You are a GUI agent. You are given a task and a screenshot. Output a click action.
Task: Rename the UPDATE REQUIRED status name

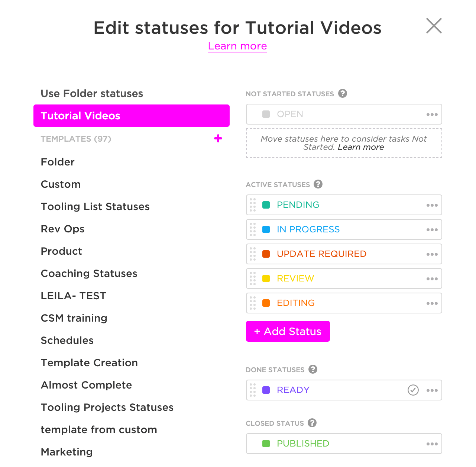[x=322, y=254]
